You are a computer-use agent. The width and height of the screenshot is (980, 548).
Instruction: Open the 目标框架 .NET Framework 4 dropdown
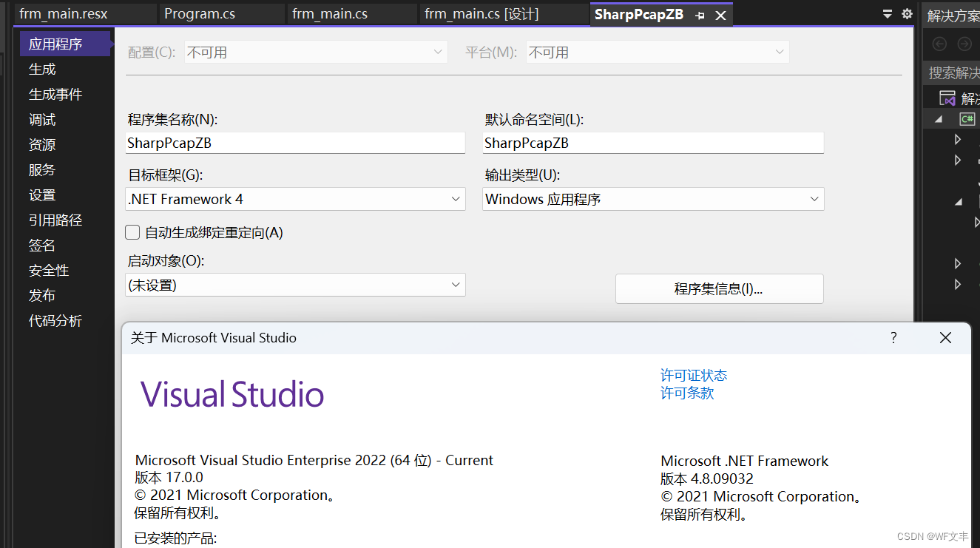click(295, 199)
